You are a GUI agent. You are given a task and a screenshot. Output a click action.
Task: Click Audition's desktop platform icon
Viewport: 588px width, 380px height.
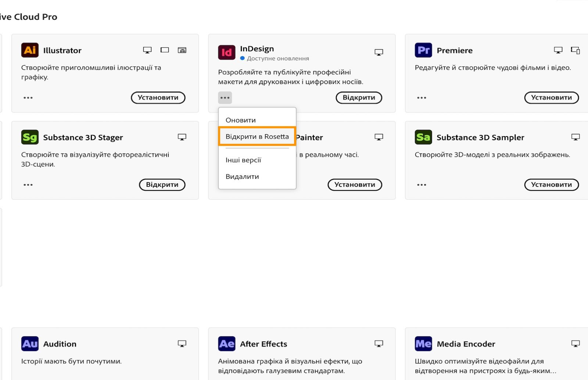click(182, 344)
